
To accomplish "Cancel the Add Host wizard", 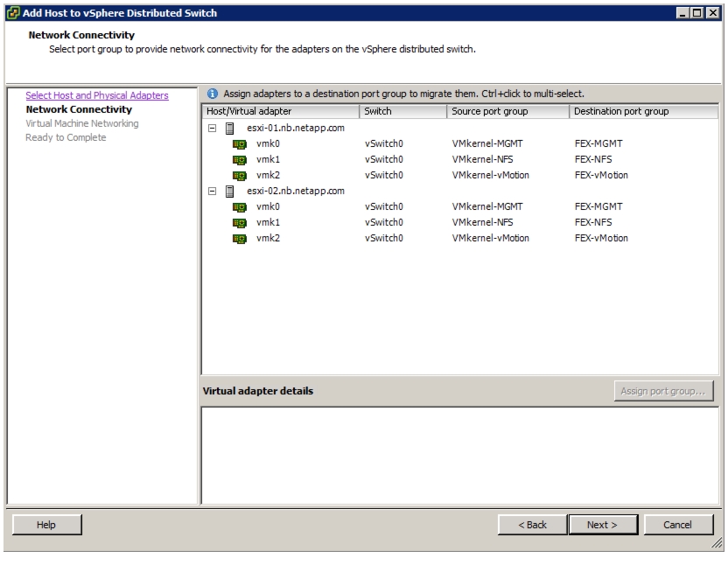I will (x=678, y=525).
